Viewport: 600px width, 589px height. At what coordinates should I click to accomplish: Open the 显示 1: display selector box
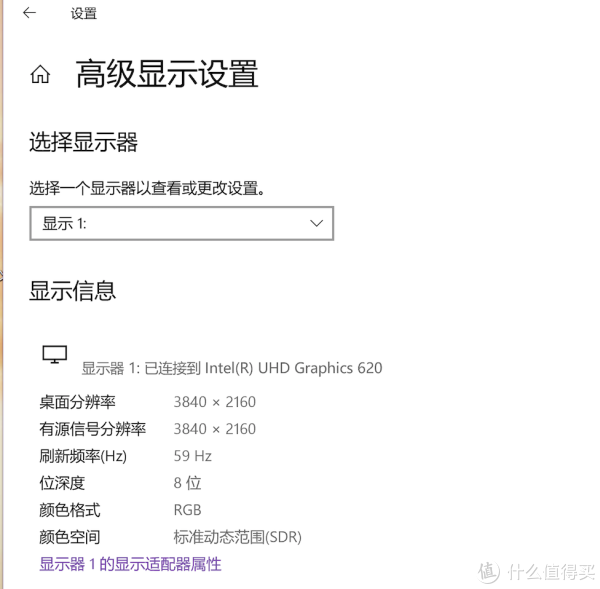(181, 224)
